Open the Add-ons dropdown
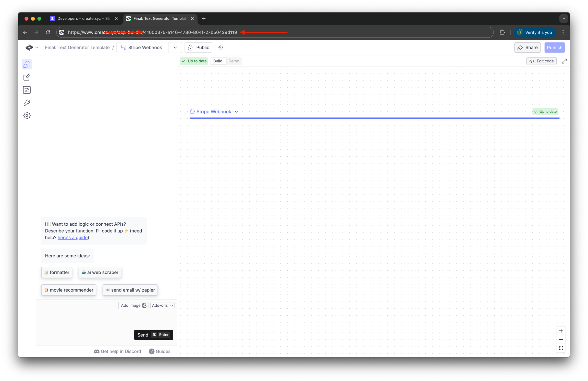Image resolution: width=588 pixels, height=381 pixels. (x=162, y=305)
